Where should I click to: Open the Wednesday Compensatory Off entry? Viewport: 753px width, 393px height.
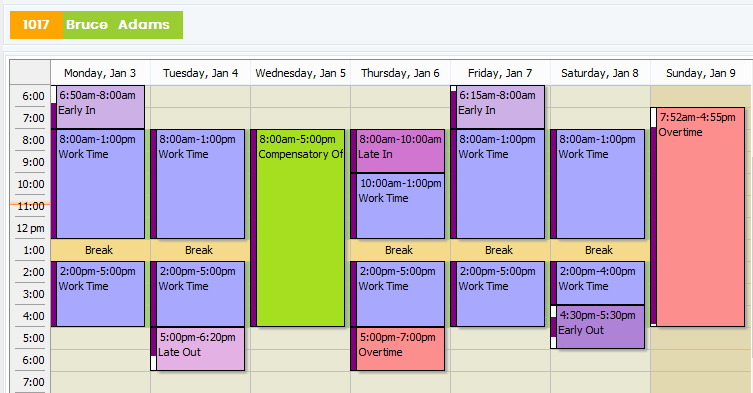click(298, 228)
